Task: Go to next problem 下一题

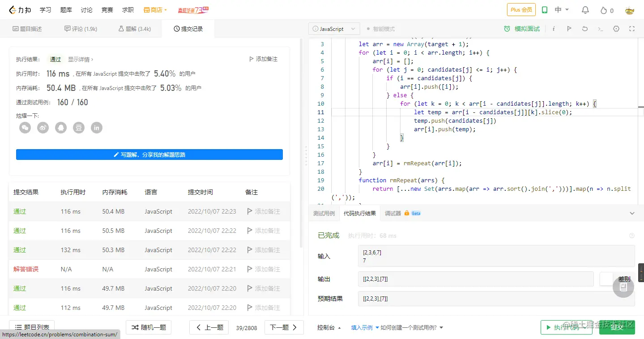Action: pos(284,327)
